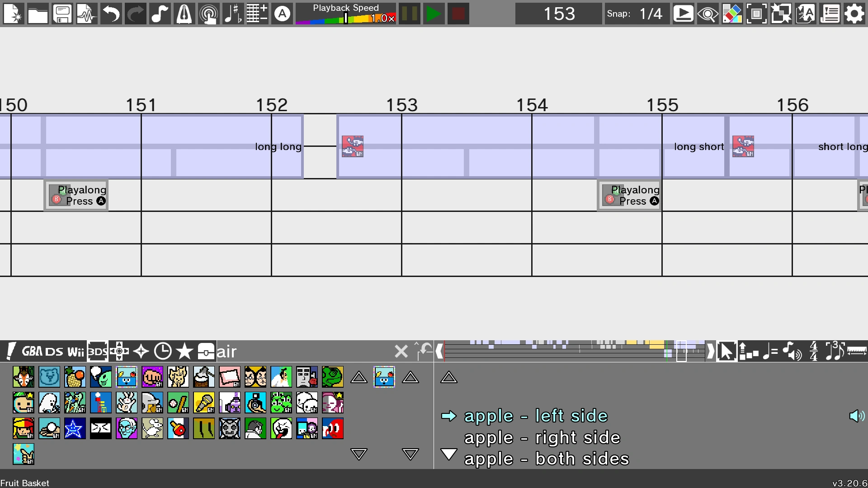Toggle the A playalong button icon
The width and height of the screenshot is (868, 488).
pyautogui.click(x=283, y=14)
